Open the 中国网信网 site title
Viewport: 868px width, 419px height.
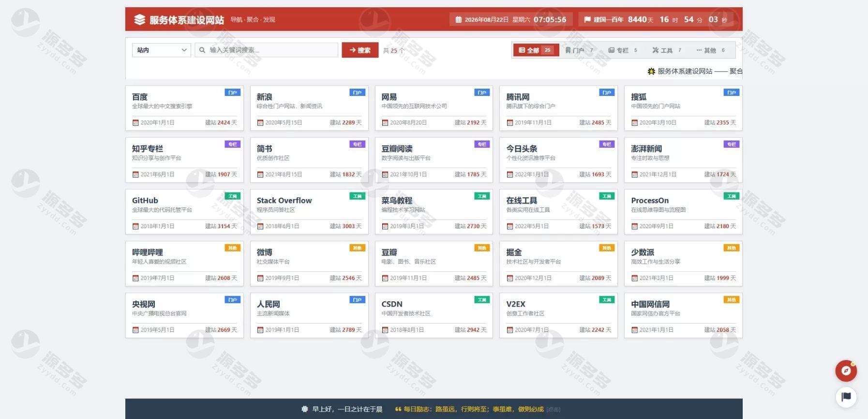pyautogui.click(x=650, y=304)
